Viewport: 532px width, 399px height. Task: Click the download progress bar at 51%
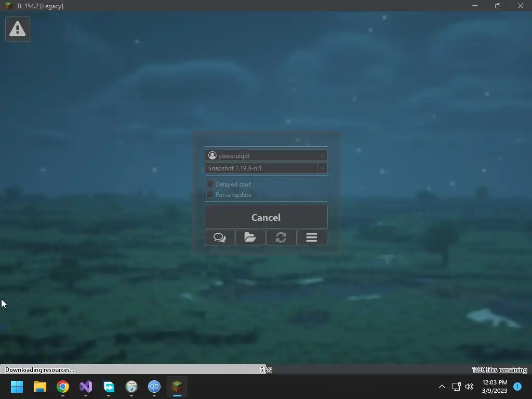pos(266,369)
